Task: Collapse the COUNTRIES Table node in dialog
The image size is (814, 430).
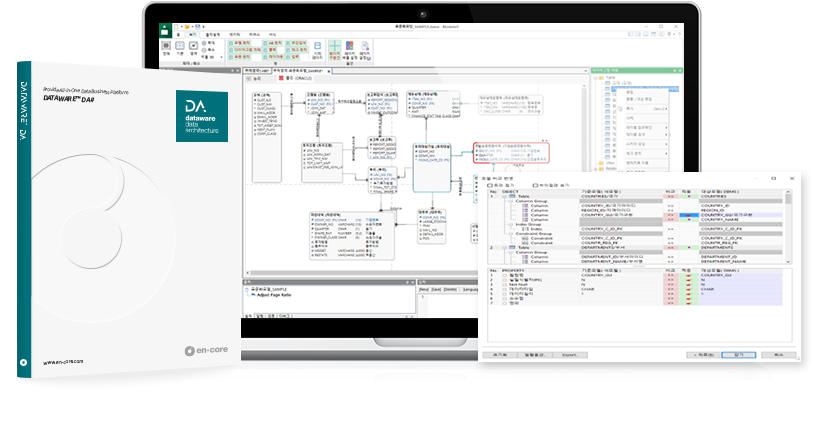Action: [505, 196]
